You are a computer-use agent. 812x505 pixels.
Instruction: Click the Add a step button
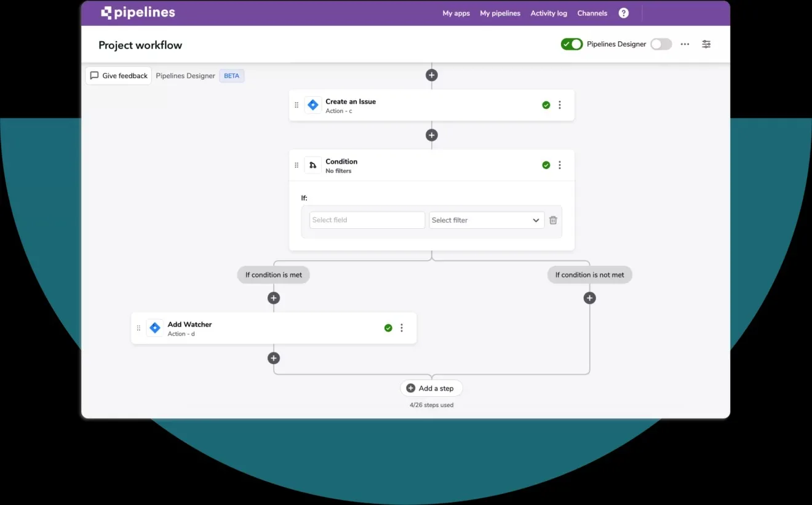click(x=431, y=388)
